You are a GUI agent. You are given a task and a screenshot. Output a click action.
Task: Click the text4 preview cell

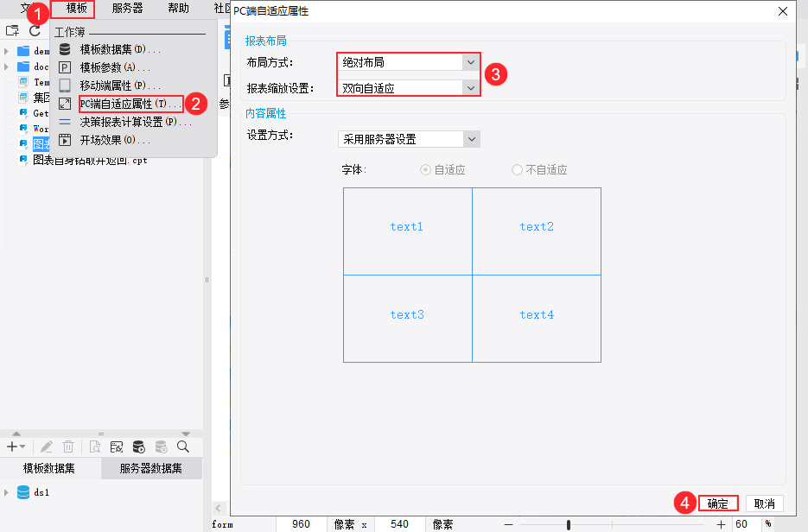click(537, 319)
